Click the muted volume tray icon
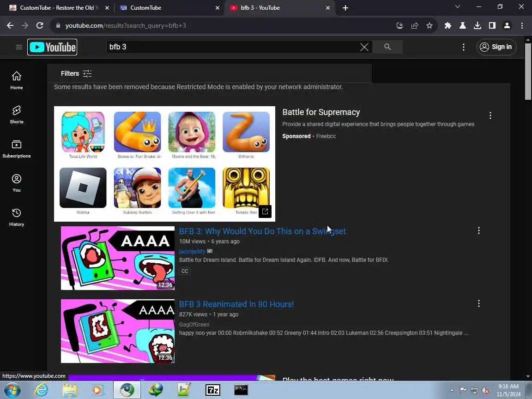Screen dimensions: 532x399 coord(485,391)
